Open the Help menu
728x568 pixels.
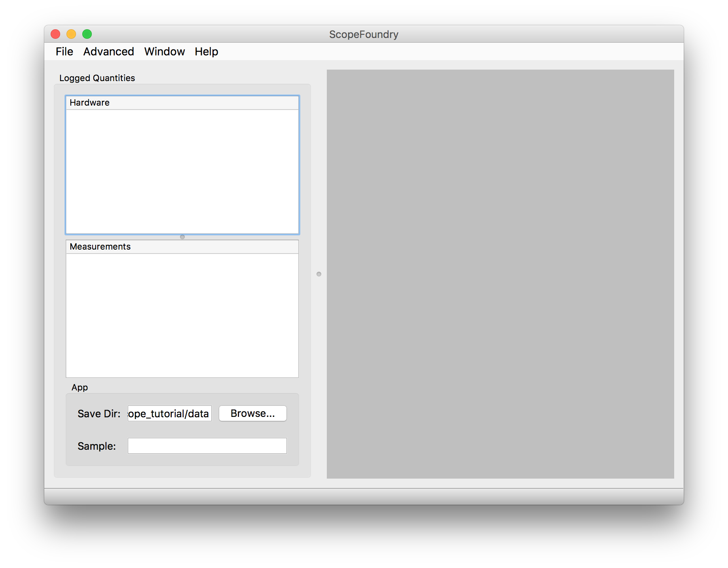206,51
